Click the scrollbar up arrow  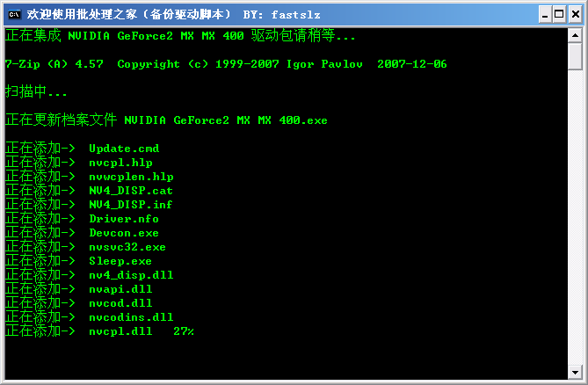pos(575,35)
